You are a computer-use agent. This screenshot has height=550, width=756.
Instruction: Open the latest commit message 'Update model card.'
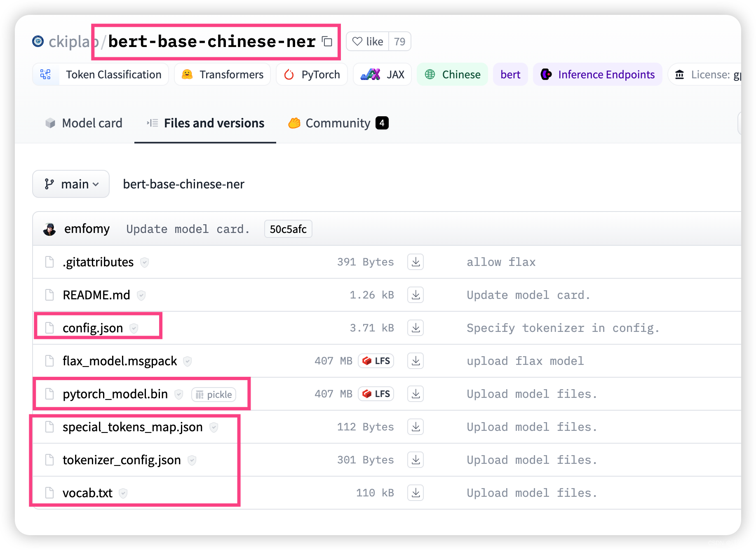pyautogui.click(x=188, y=229)
